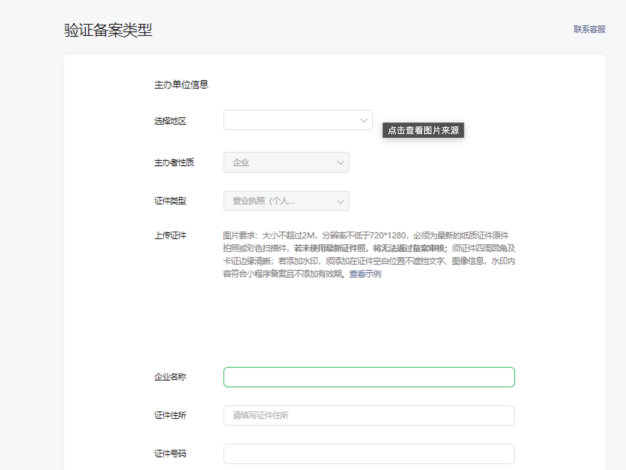The image size is (626, 470).
Task: Click the chevron of the 主办者性质 dropdown
Action: tap(340, 163)
